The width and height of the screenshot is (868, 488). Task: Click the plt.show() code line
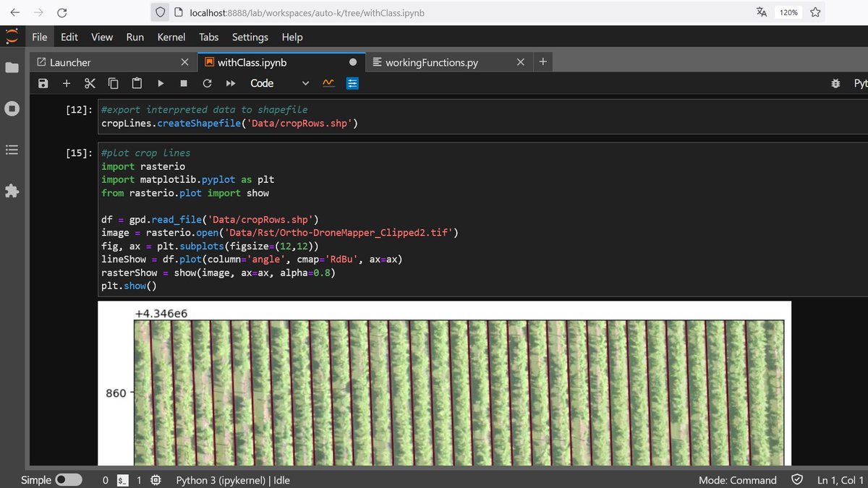(129, 286)
